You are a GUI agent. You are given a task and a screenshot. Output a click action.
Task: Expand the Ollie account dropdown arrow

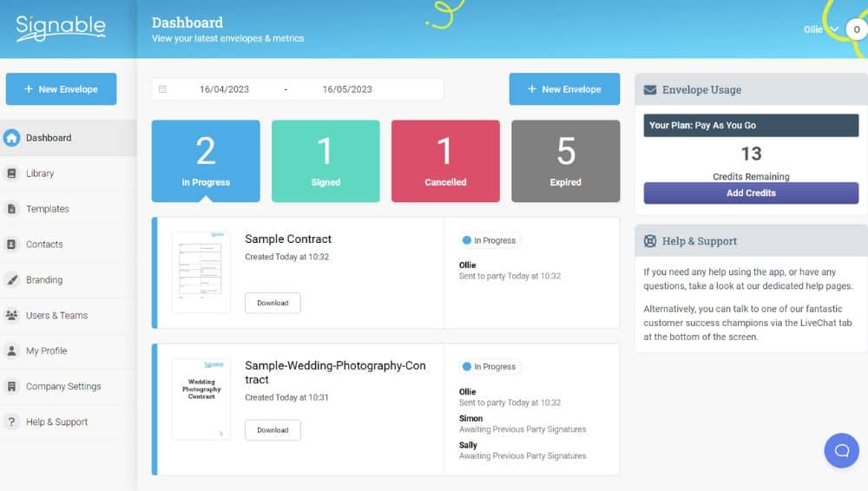click(834, 29)
